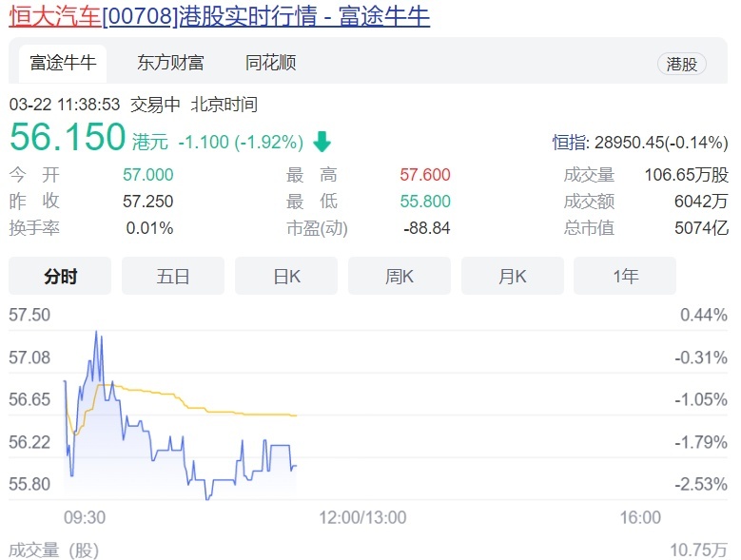Image resolution: width=741 pixels, height=560 pixels.
Task: Click the 56.65 price axis label
Action: point(29,399)
